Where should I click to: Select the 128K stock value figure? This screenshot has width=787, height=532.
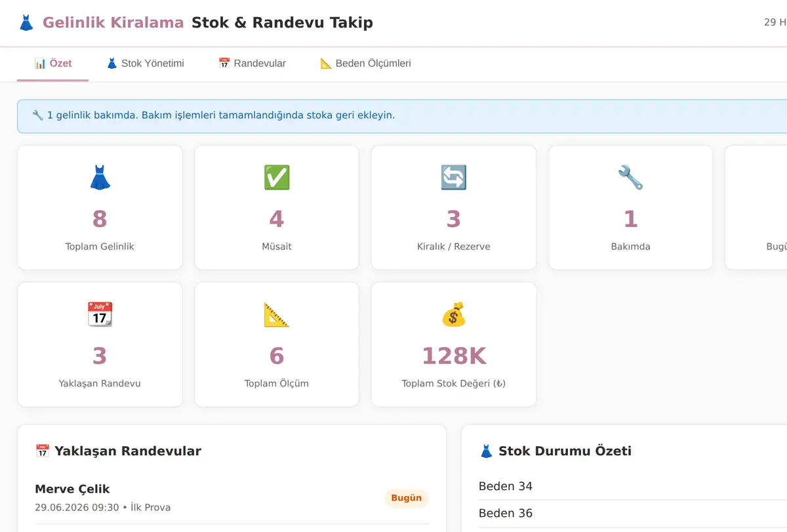454,356
